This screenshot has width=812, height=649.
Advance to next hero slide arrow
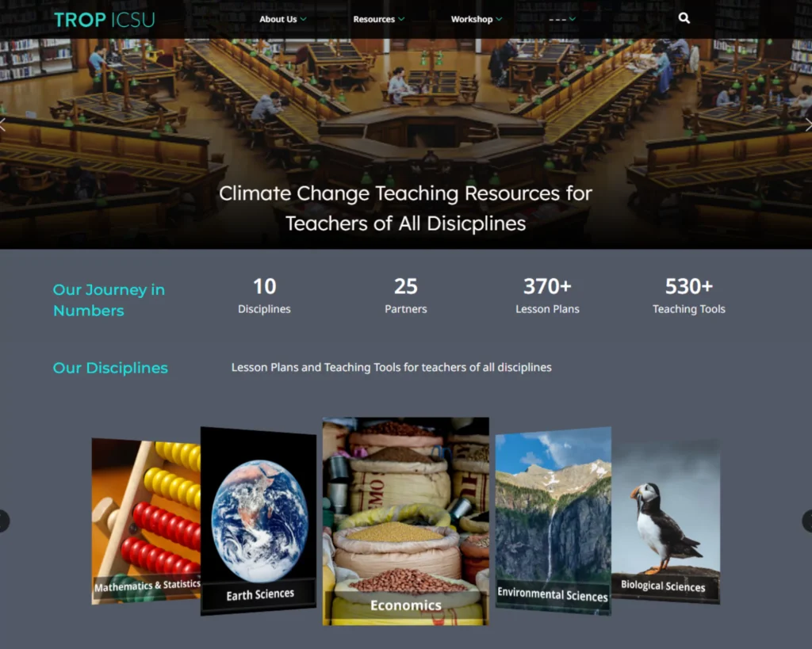point(808,124)
